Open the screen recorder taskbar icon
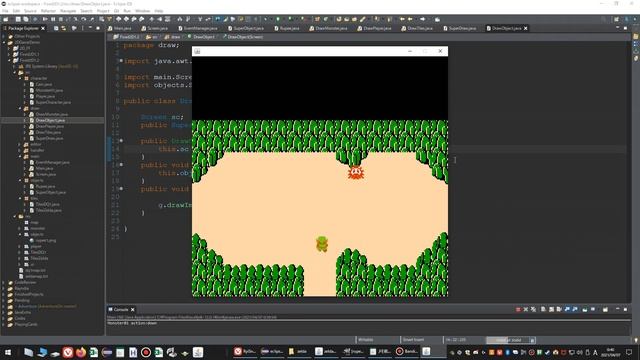This screenshot has width=640, height=360. pos(146,352)
